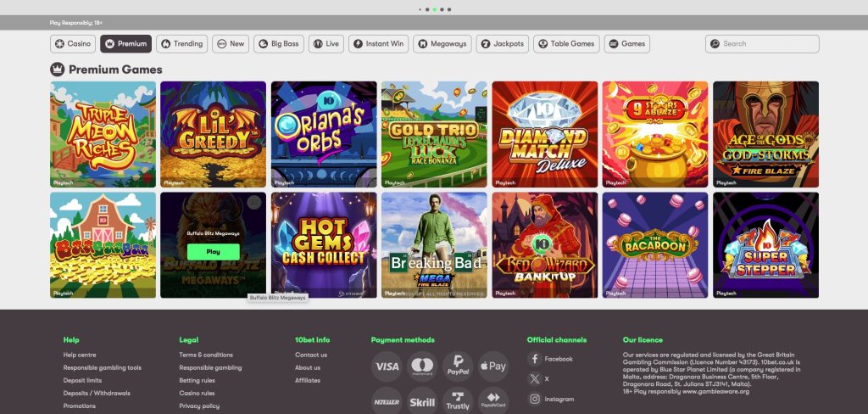Select the Games tab
Image resolution: width=868 pixels, height=414 pixels.
pyautogui.click(x=626, y=44)
